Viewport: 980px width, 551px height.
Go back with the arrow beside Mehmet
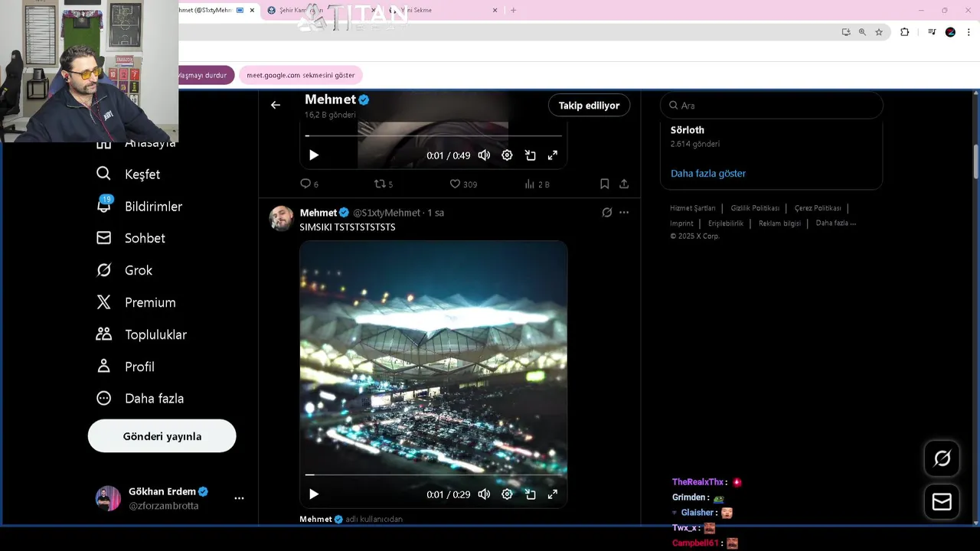[x=276, y=105]
